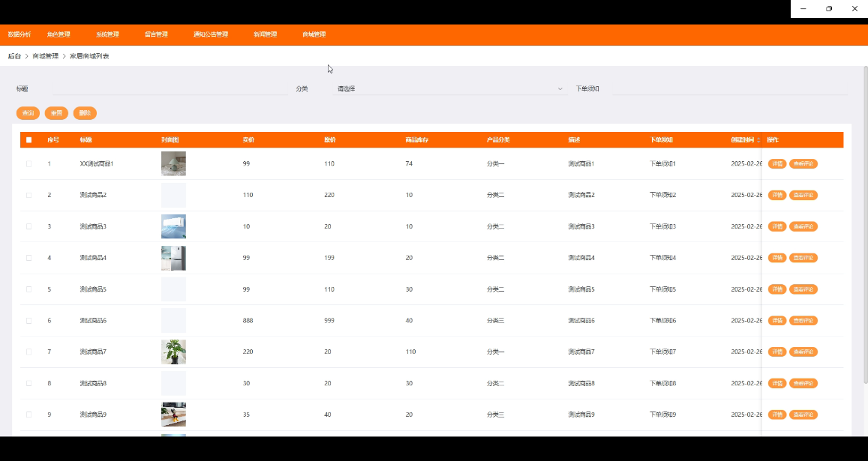Select price cell 888 of 测试商品6

pos(248,320)
